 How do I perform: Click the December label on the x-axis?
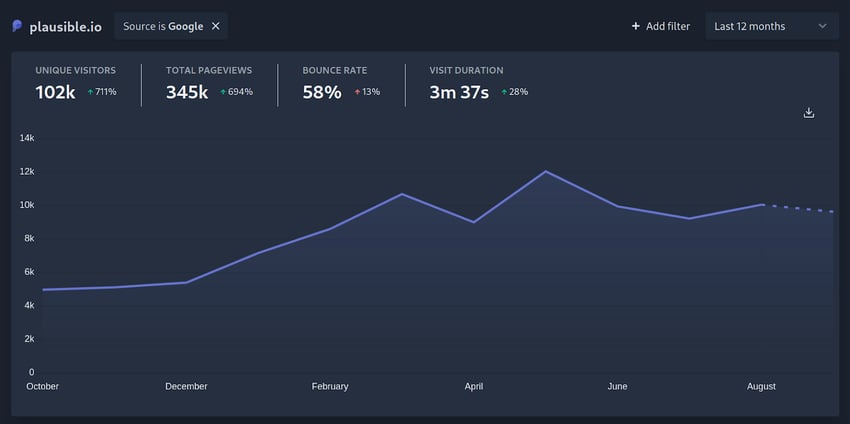point(186,386)
